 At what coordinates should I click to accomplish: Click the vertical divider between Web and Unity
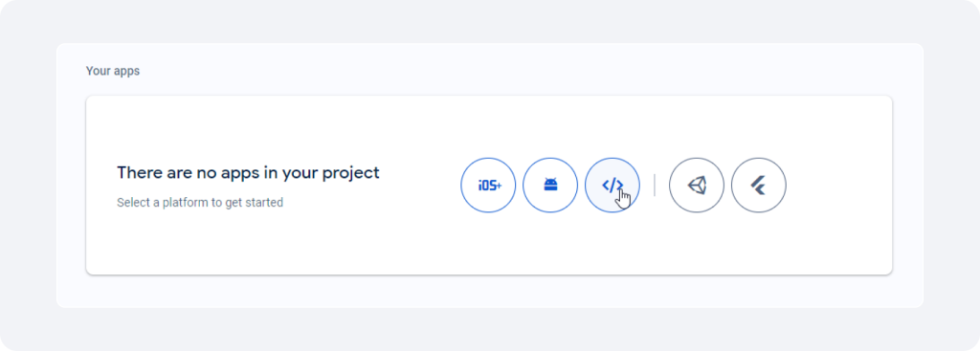(655, 186)
